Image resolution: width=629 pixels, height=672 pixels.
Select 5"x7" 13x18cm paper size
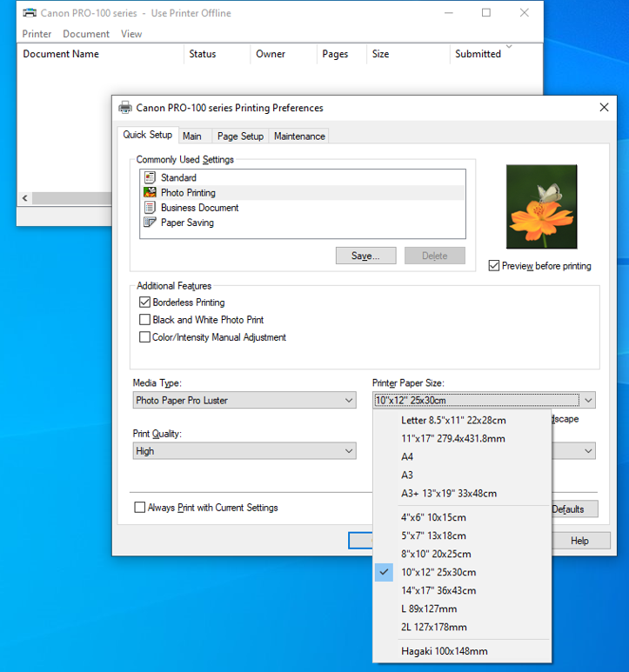(462, 536)
